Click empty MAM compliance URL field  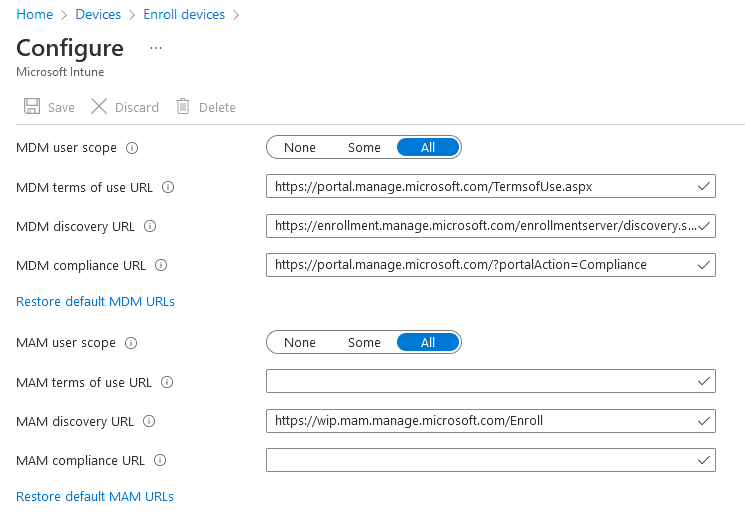click(x=491, y=460)
